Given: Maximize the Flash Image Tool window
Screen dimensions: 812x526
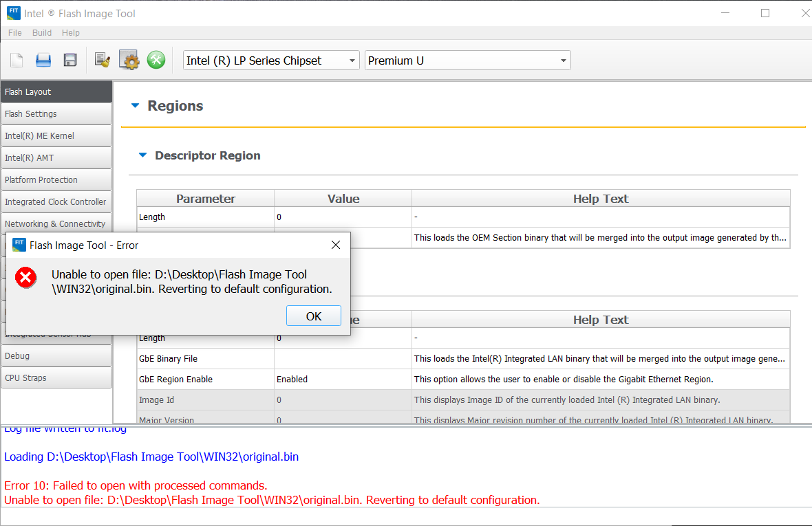Looking at the screenshot, I should point(765,13).
